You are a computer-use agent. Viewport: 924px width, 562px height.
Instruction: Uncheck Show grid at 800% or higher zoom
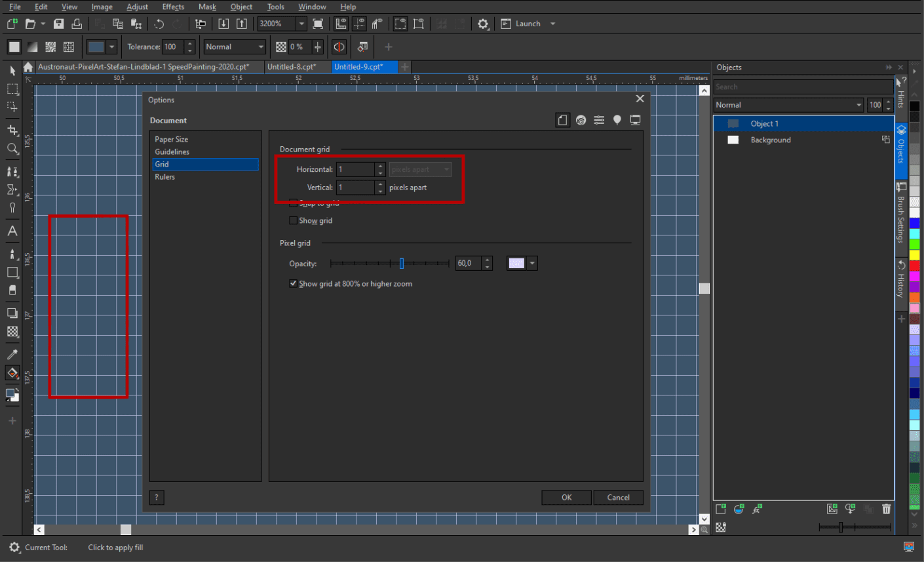click(294, 283)
